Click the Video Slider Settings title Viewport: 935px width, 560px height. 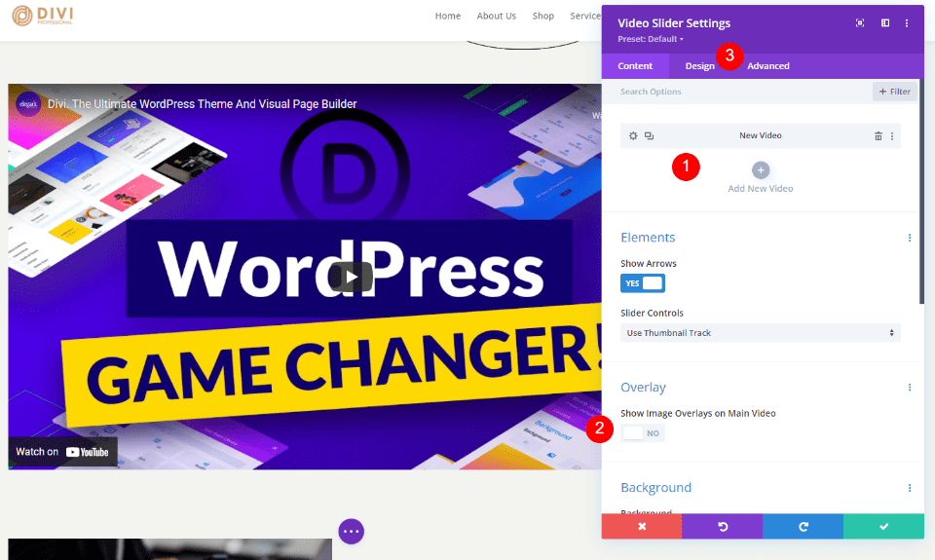[x=674, y=23]
